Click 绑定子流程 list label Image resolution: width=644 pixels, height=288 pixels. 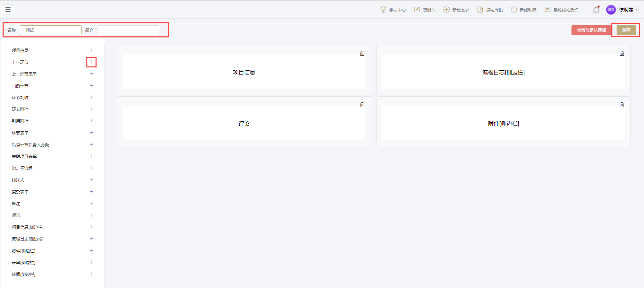click(22, 168)
